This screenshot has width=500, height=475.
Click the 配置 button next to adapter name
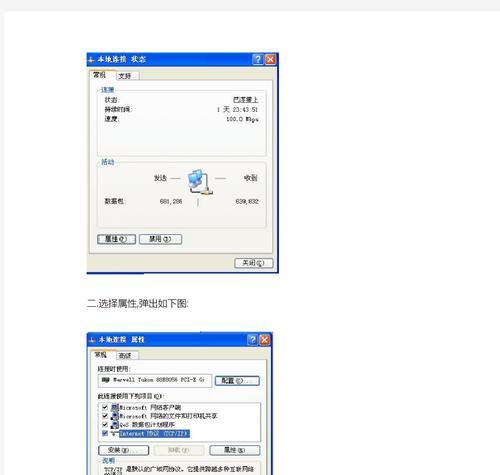[x=237, y=381]
